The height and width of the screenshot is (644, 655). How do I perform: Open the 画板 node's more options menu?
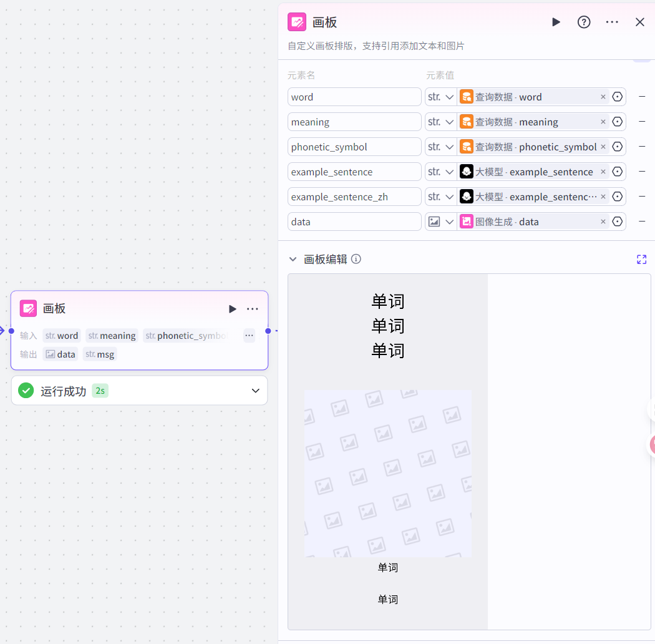(253, 308)
